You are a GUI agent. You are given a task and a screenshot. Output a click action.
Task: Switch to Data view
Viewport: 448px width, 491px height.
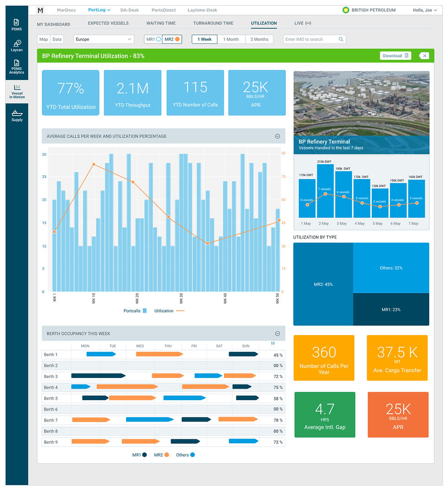click(x=57, y=39)
